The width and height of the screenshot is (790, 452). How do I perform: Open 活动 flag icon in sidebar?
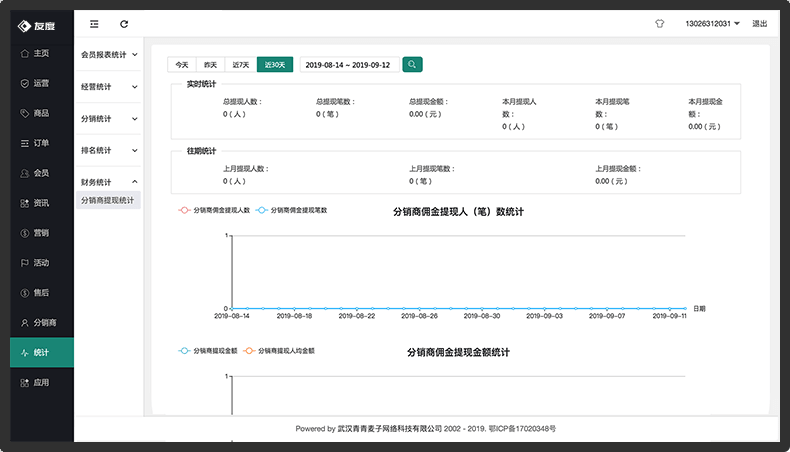(x=25, y=263)
